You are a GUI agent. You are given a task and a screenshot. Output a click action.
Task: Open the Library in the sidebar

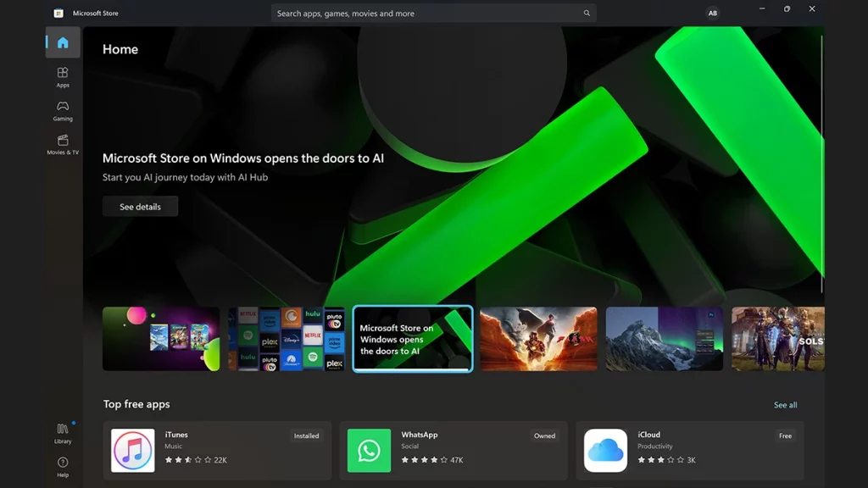[63, 433]
